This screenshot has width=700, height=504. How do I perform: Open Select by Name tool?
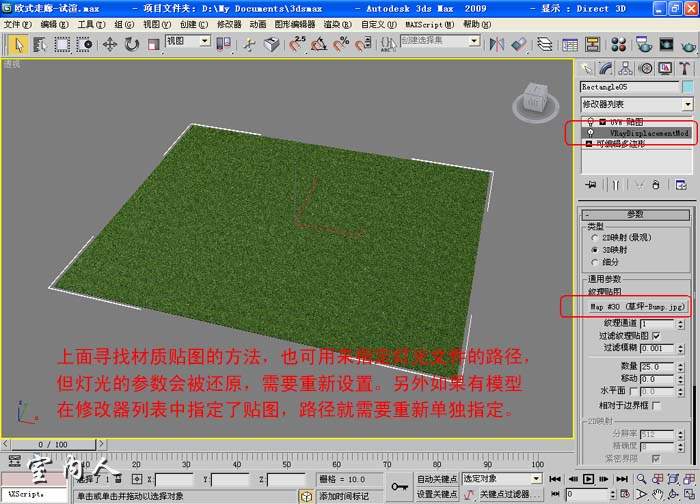(x=40, y=44)
